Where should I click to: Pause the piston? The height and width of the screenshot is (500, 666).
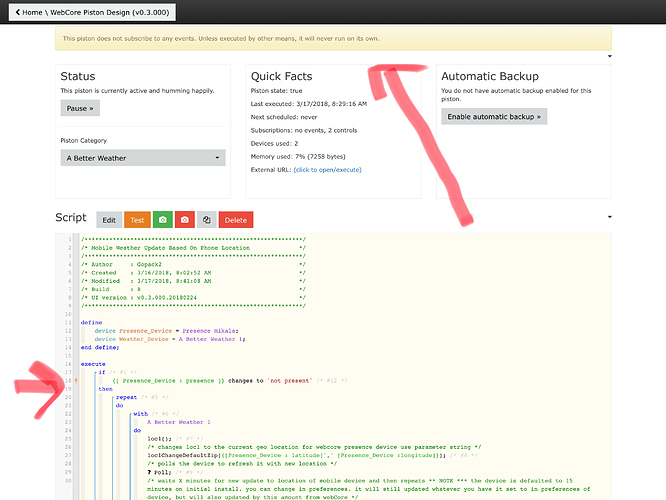(x=80, y=108)
